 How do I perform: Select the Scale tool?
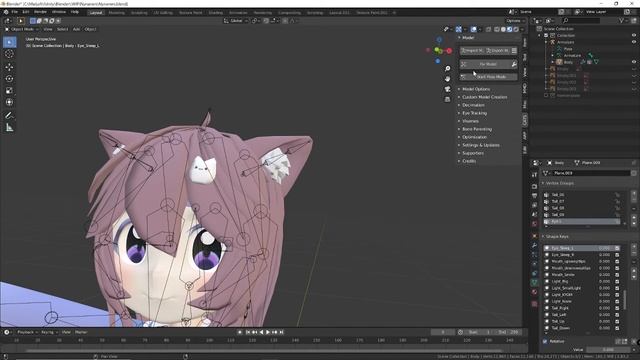click(9, 91)
